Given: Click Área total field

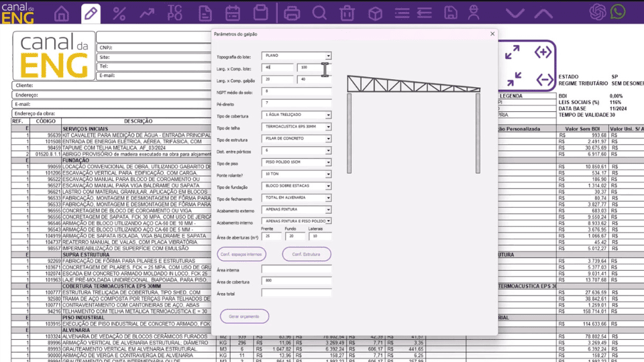Looking at the screenshot, I should (x=297, y=293).
